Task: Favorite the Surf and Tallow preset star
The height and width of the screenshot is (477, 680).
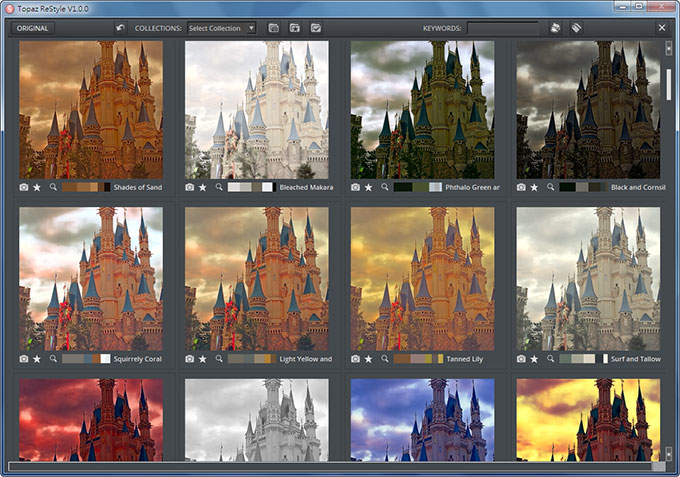Action: click(534, 359)
